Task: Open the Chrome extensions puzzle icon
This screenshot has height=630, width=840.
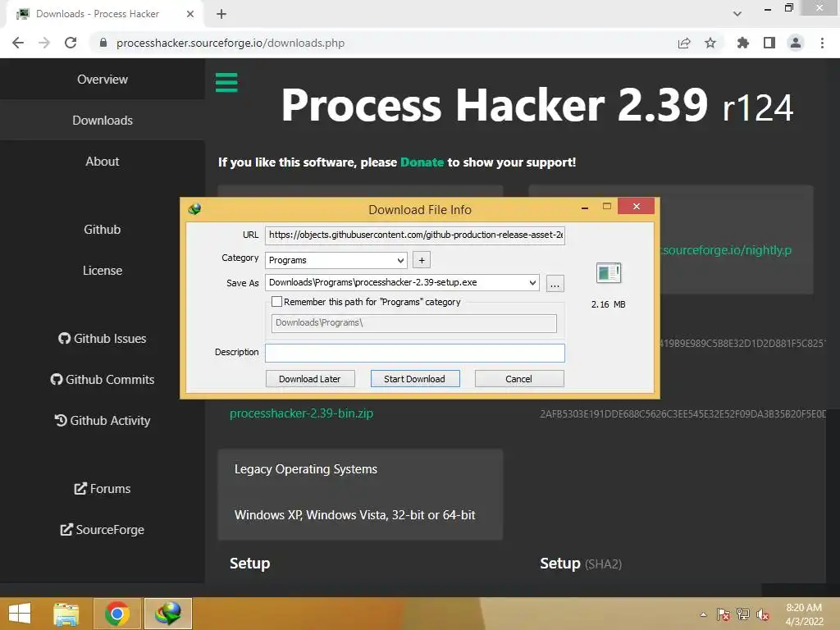Action: coord(742,43)
